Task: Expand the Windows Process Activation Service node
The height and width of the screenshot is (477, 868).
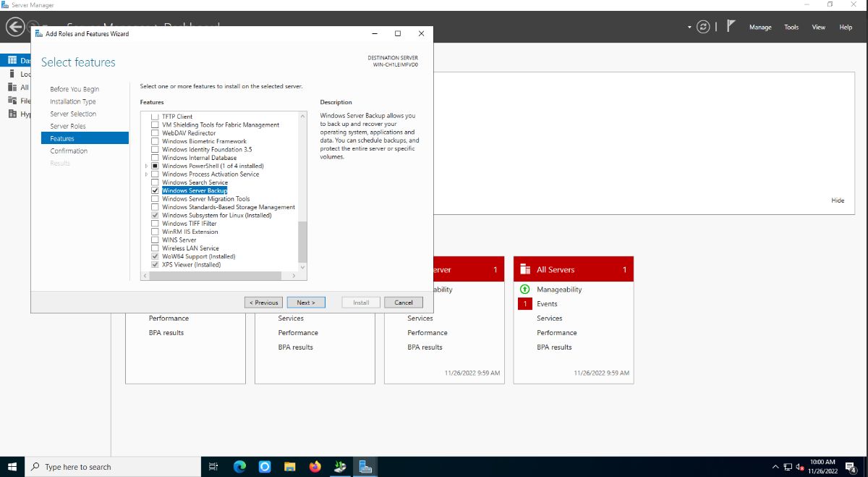Action: tap(145, 174)
